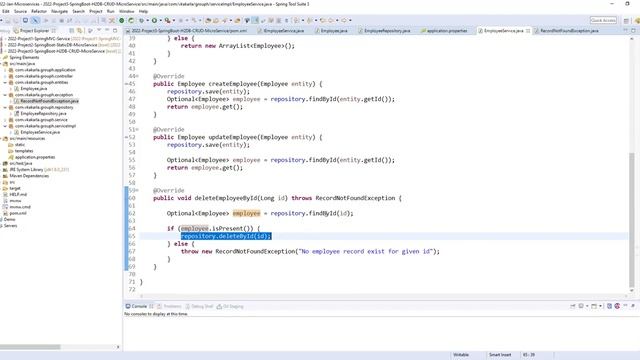Collapse the fold marker at line 44
The image size is (640, 360).
click(x=138, y=76)
